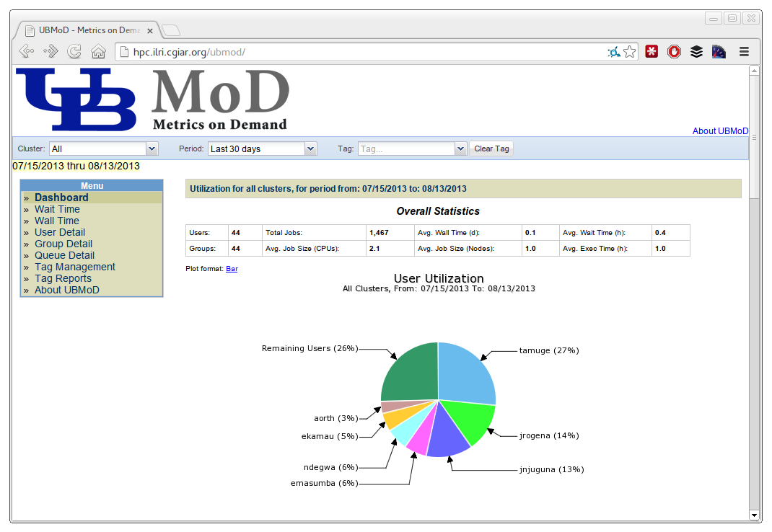Viewport: 772px width, 532px height.
Task: Open About UBMoD in side menu
Action: tap(67, 290)
